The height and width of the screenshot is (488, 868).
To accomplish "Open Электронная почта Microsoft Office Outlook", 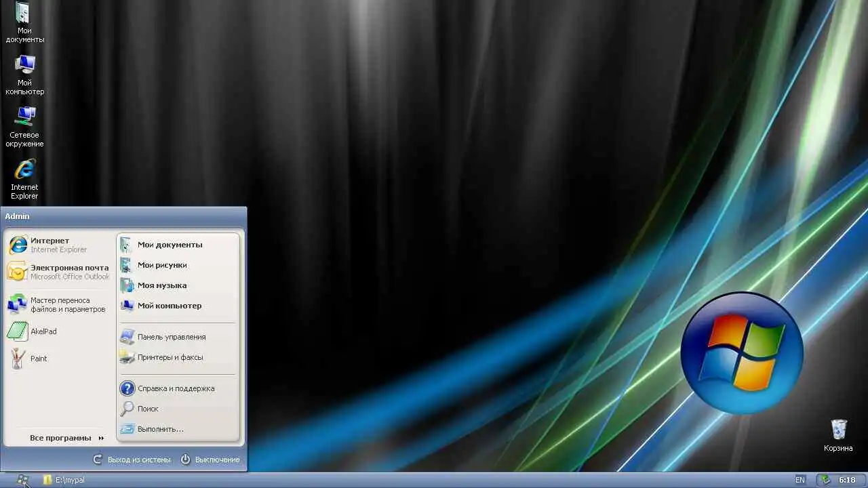I will click(x=60, y=272).
